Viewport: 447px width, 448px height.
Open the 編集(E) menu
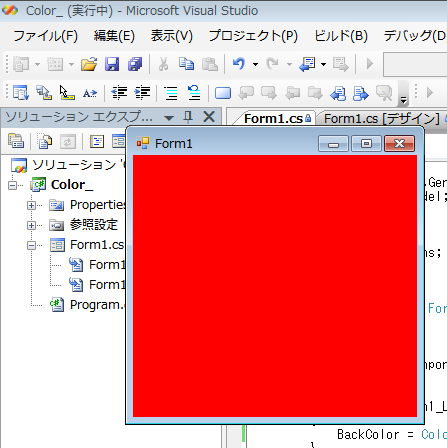114,36
